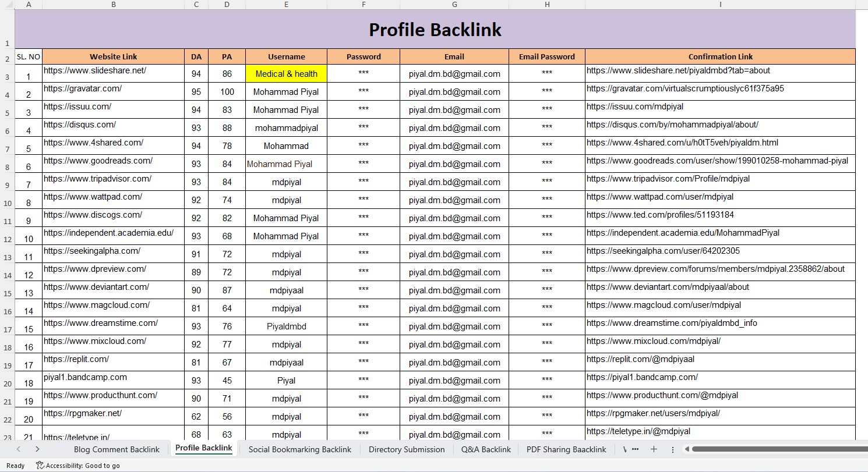Click the next-sheet navigation arrow
Screen dimensions: 868x472
pos(37,449)
